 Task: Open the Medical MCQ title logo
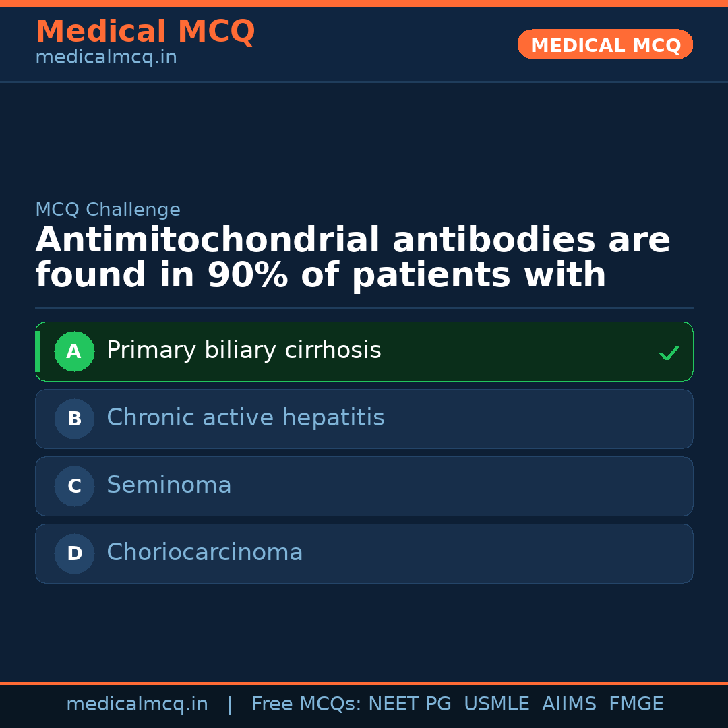[x=145, y=32]
